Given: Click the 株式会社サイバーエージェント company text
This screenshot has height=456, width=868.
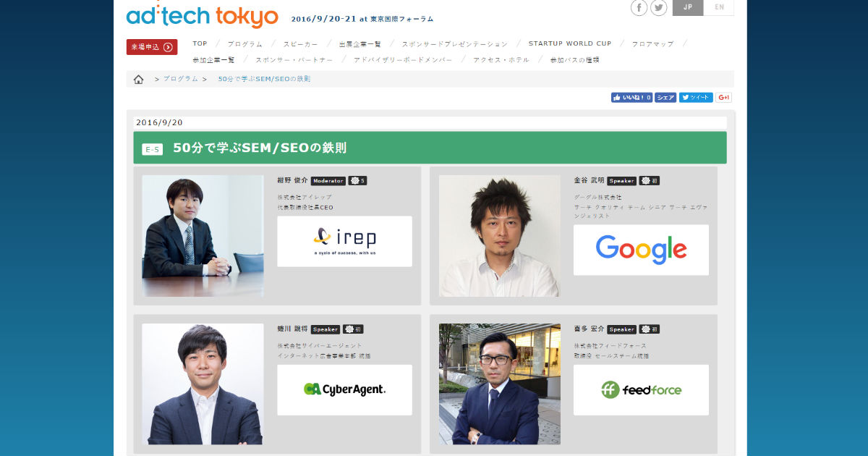Looking at the screenshot, I should pyautogui.click(x=320, y=346).
